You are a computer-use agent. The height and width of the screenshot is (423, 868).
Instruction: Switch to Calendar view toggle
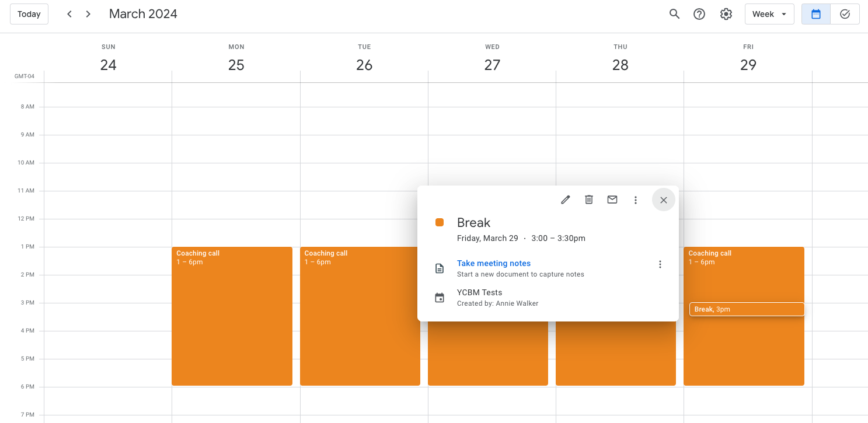click(x=816, y=14)
